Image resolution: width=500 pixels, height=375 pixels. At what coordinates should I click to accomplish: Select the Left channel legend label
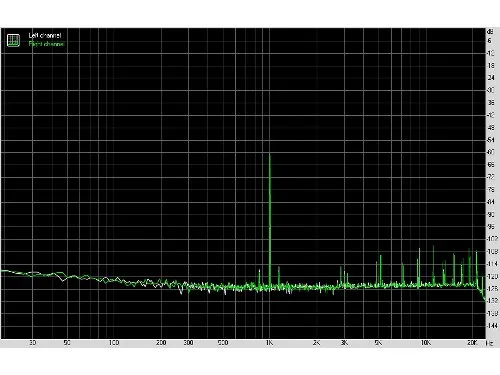click(x=45, y=35)
